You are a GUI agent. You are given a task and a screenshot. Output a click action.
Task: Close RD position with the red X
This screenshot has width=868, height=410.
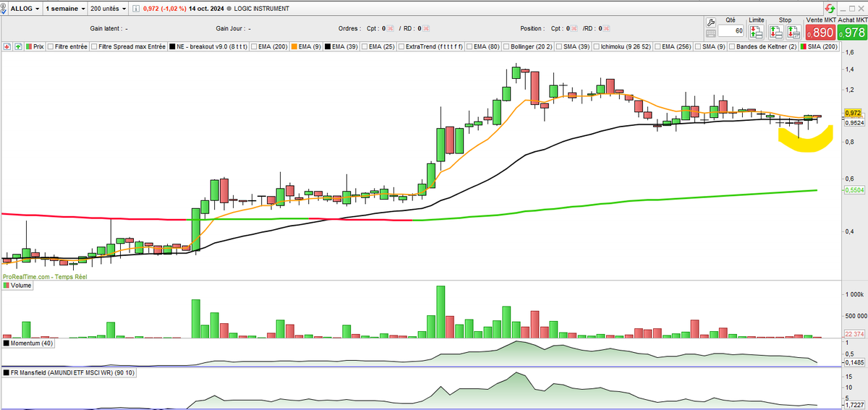(606, 28)
